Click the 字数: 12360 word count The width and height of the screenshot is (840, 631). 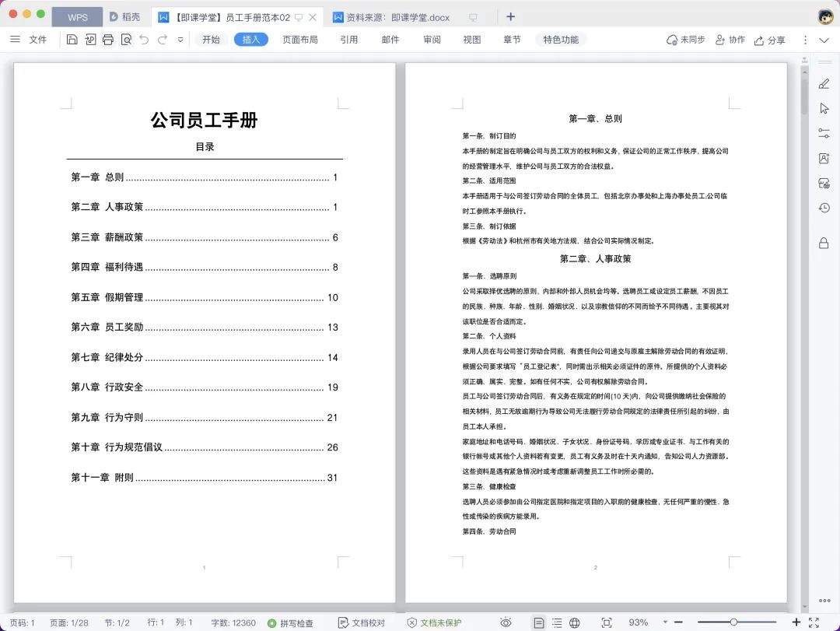(x=233, y=623)
